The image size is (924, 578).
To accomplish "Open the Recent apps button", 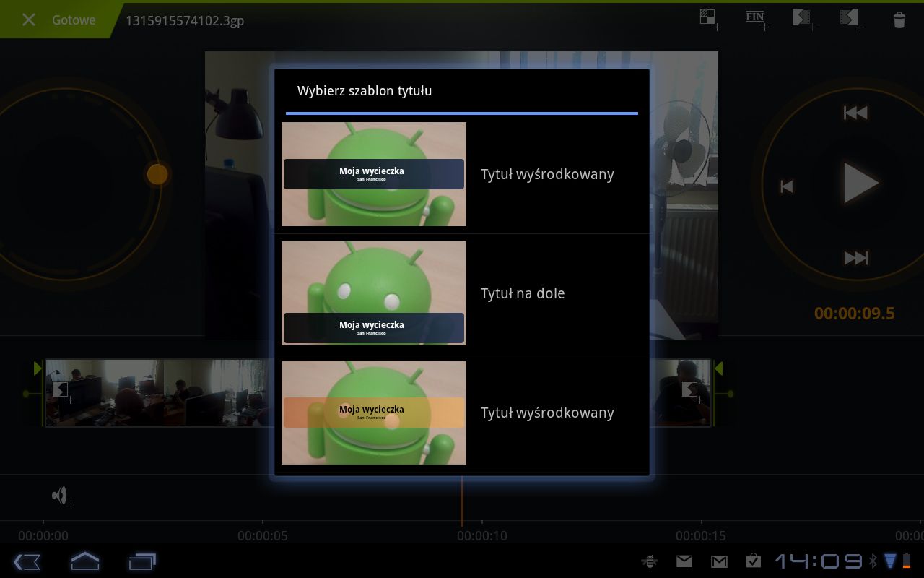I will pyautogui.click(x=142, y=561).
